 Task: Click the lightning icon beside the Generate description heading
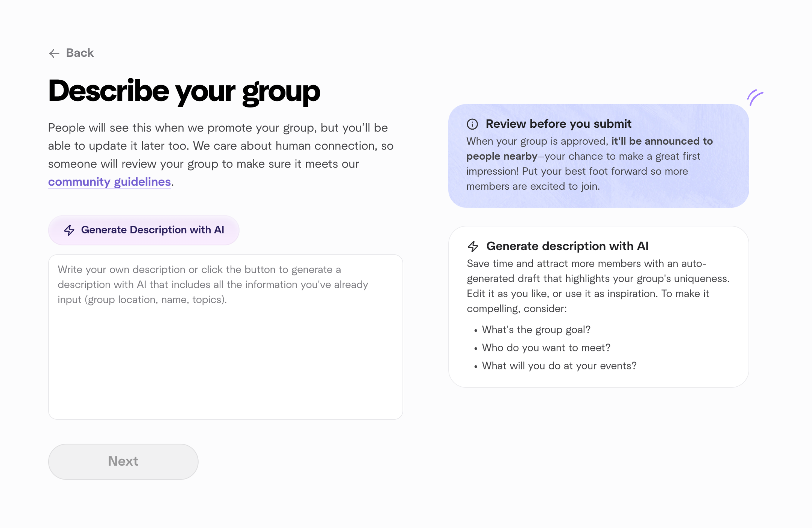point(473,247)
